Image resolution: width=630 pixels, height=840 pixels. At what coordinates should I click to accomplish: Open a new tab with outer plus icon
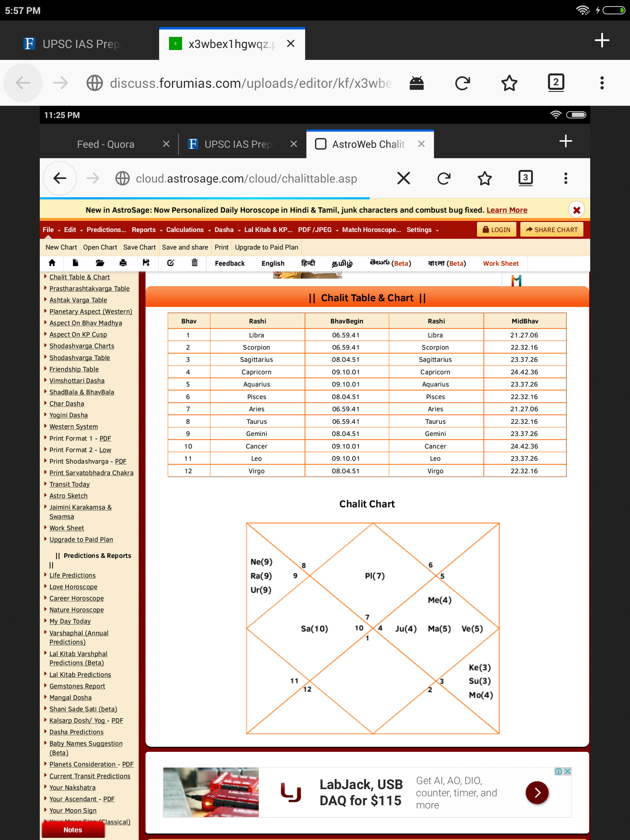pyautogui.click(x=602, y=40)
